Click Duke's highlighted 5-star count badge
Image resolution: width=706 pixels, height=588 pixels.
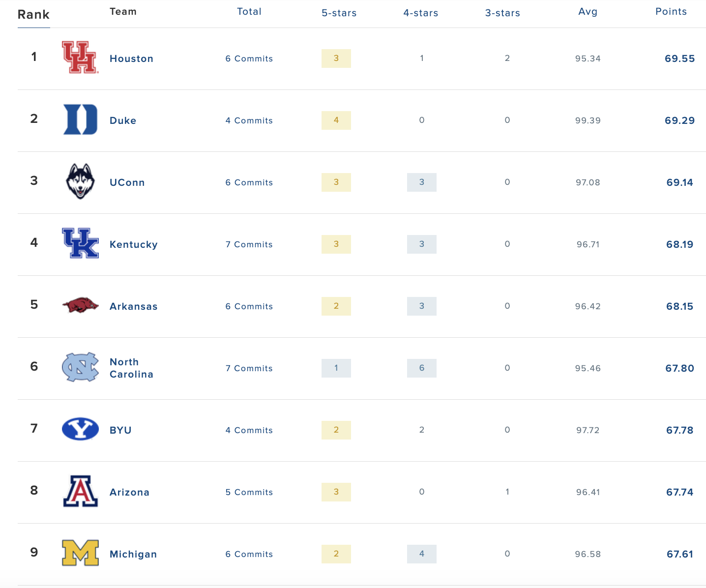[336, 120]
